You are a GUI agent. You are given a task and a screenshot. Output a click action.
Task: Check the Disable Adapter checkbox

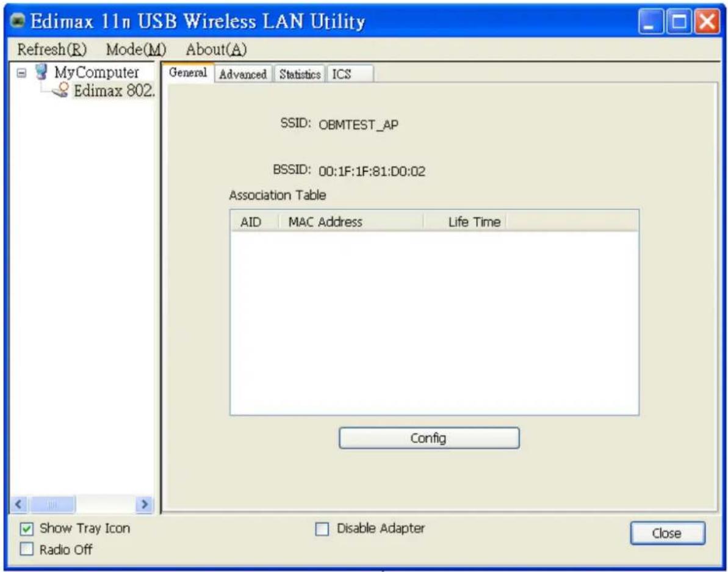click(x=322, y=529)
